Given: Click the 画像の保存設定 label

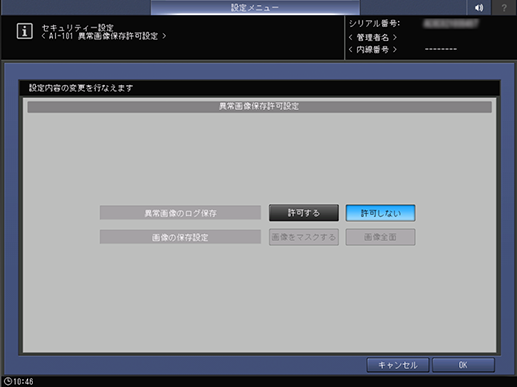Looking at the screenshot, I should (x=180, y=237).
